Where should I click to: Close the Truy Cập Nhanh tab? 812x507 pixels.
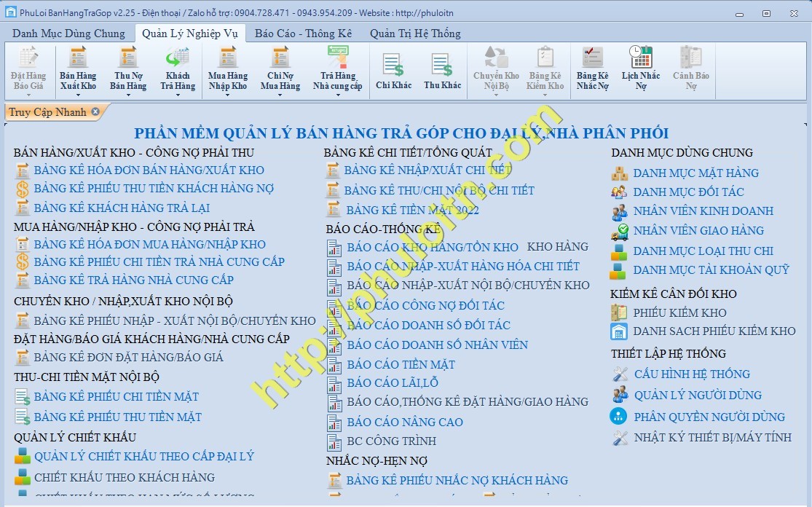pos(94,113)
